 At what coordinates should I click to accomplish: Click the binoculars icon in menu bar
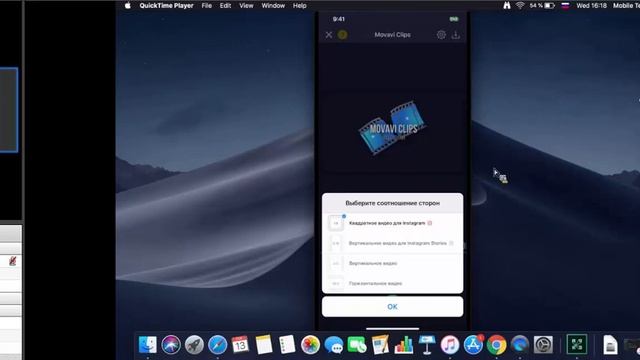coord(507,6)
